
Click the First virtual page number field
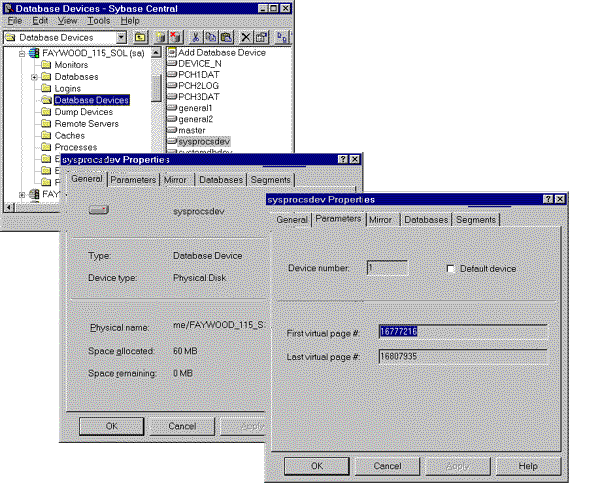(462, 331)
